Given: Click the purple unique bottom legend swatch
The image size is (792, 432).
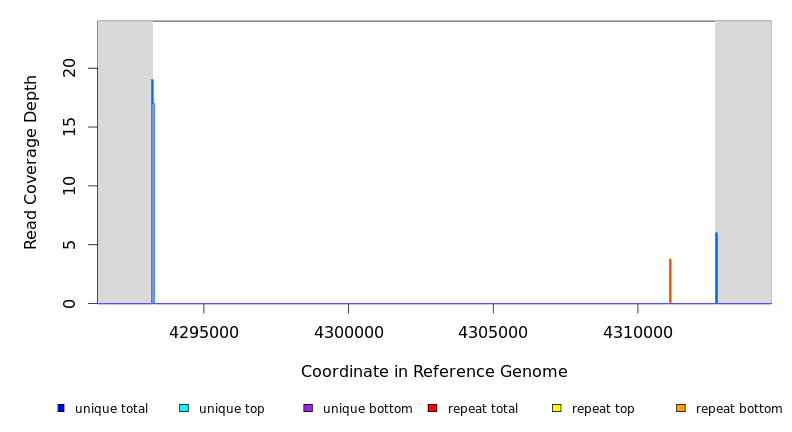Looking at the screenshot, I should tap(308, 408).
